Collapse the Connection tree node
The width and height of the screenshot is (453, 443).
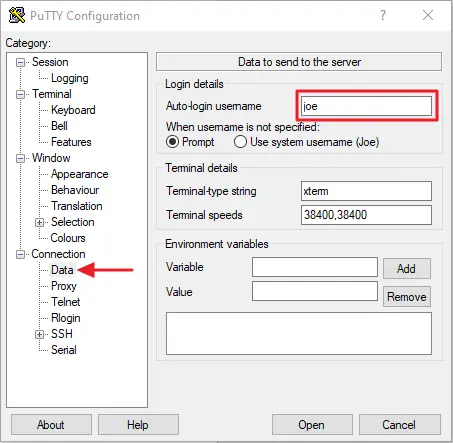tap(21, 254)
